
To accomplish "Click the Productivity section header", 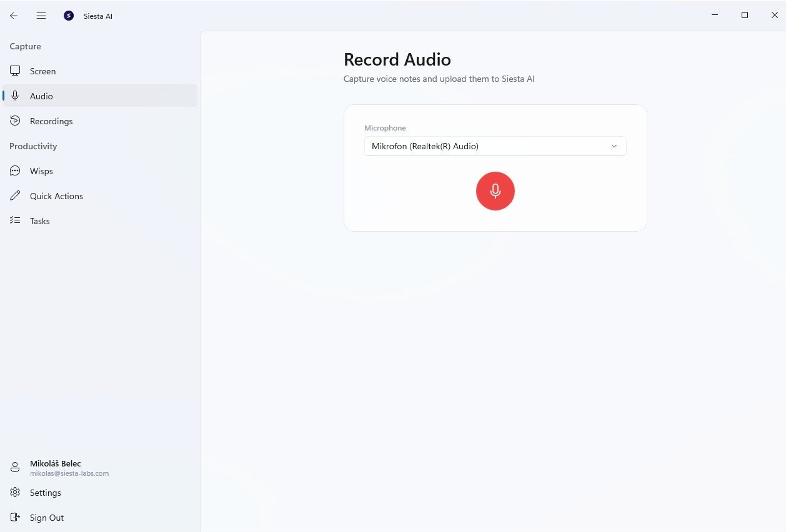I will click(33, 146).
